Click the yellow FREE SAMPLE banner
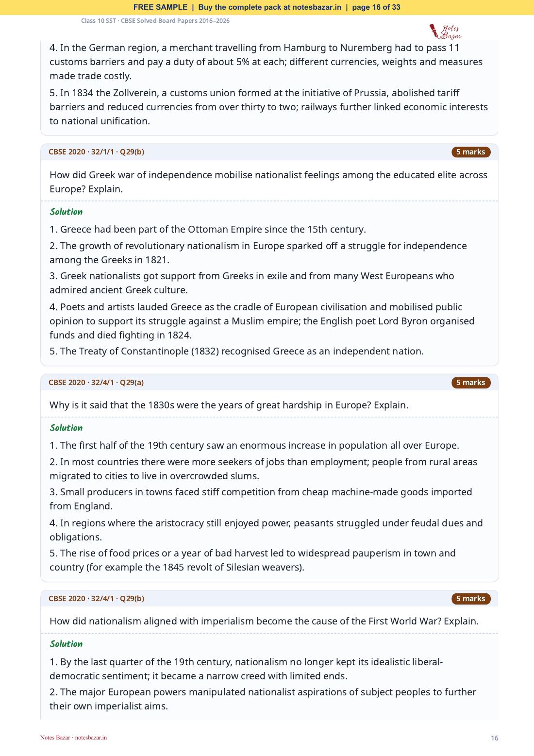Viewport: 534px width, 756px height. click(267, 7)
